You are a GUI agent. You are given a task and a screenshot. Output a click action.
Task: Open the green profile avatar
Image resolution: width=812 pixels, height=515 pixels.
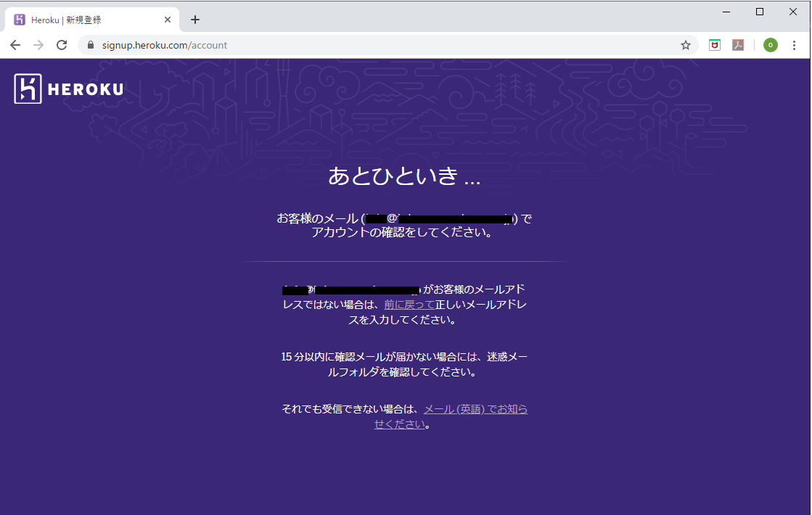pos(771,45)
